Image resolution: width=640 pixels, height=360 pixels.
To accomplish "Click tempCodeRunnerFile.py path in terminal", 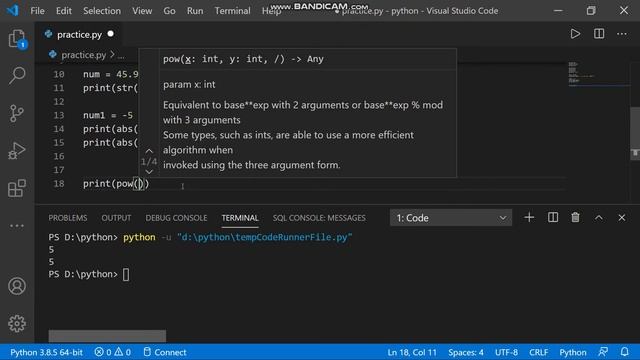I will (x=264, y=237).
